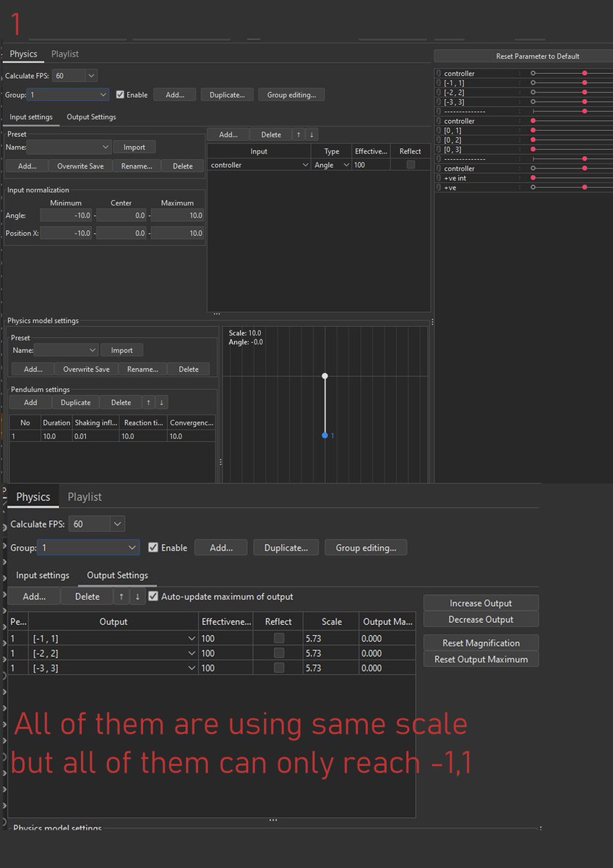Image resolution: width=613 pixels, height=868 pixels.
Task: Click the Decrease Output button
Action: click(x=481, y=619)
